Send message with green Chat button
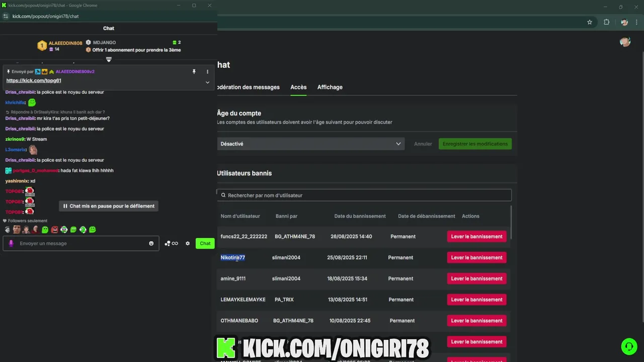 [205, 243]
